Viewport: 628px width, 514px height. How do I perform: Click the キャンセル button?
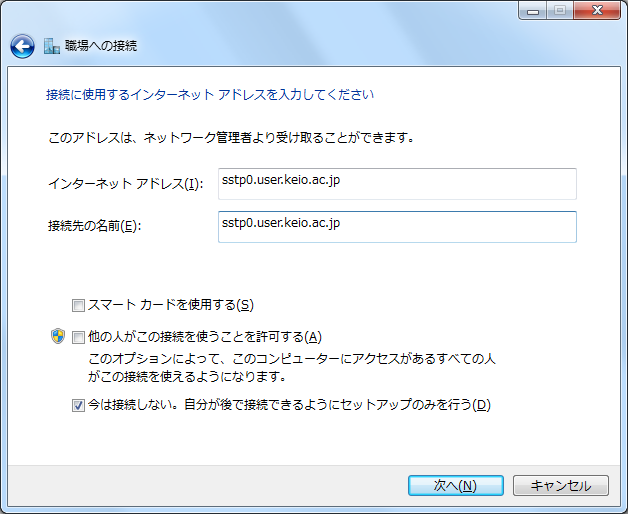[x=560, y=485]
